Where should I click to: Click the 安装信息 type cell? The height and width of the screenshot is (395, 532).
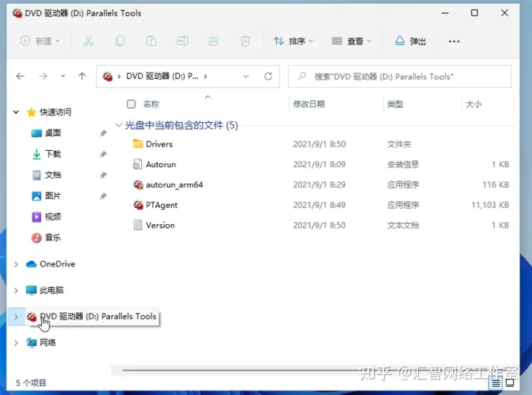pos(403,164)
